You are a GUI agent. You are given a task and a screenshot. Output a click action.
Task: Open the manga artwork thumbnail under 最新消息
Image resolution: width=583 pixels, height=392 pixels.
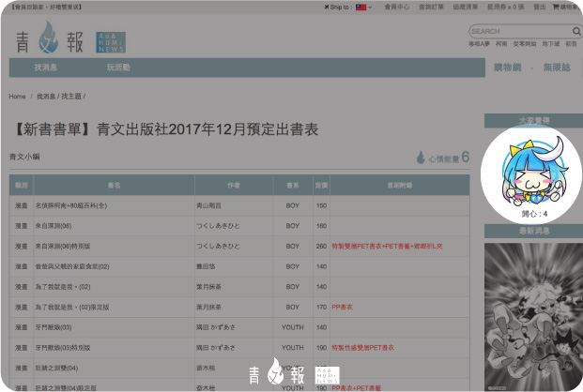pyautogui.click(x=534, y=317)
